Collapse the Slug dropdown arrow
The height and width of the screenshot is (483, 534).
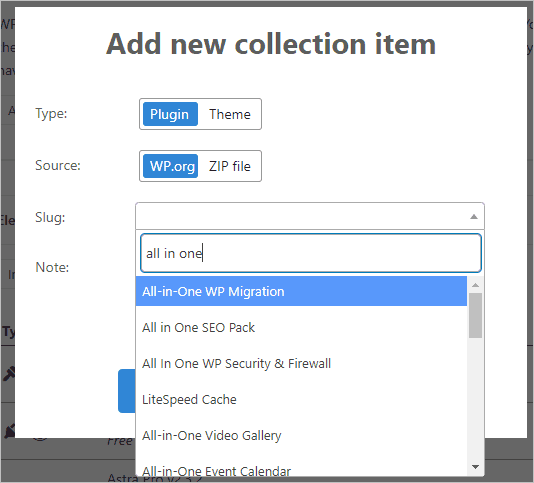474,217
